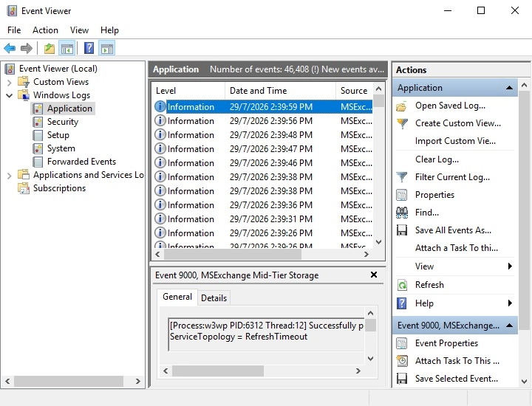Viewport: 532px width, 406px height.
Task: Click the Forward arrow toolbar icon
Action: [x=27, y=49]
